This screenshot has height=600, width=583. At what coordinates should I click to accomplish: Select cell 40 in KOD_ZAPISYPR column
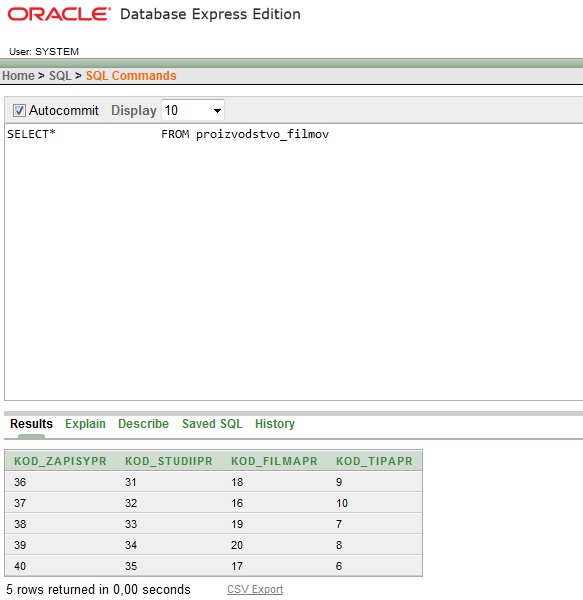pyautogui.click(x=20, y=566)
